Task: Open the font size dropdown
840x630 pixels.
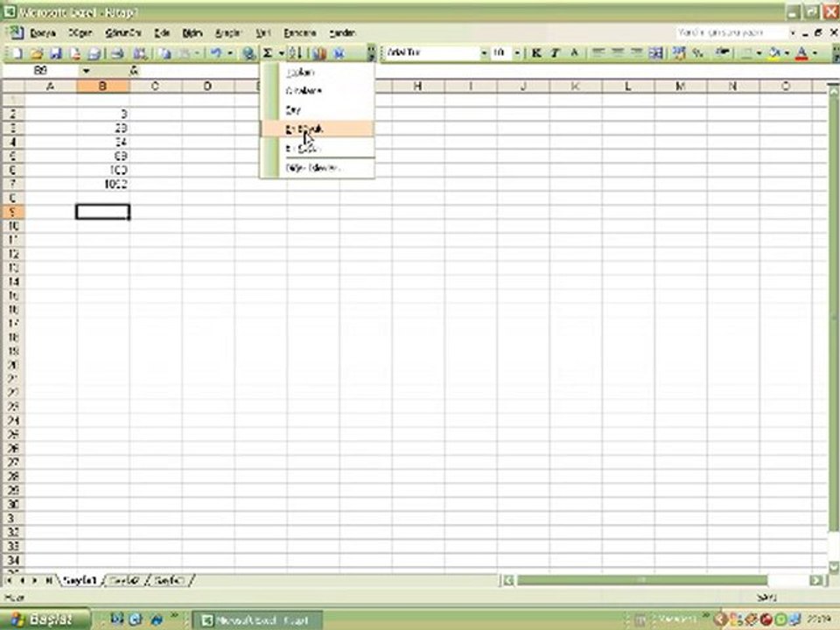Action: tap(517, 52)
